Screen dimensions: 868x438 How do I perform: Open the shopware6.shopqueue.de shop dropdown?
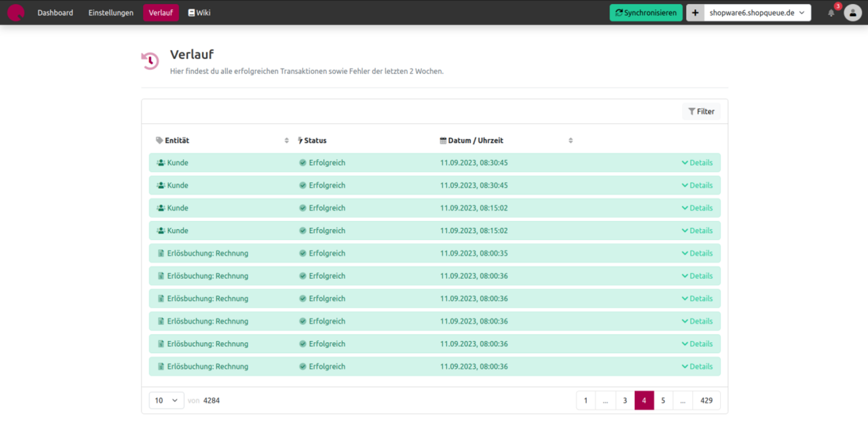tap(756, 13)
